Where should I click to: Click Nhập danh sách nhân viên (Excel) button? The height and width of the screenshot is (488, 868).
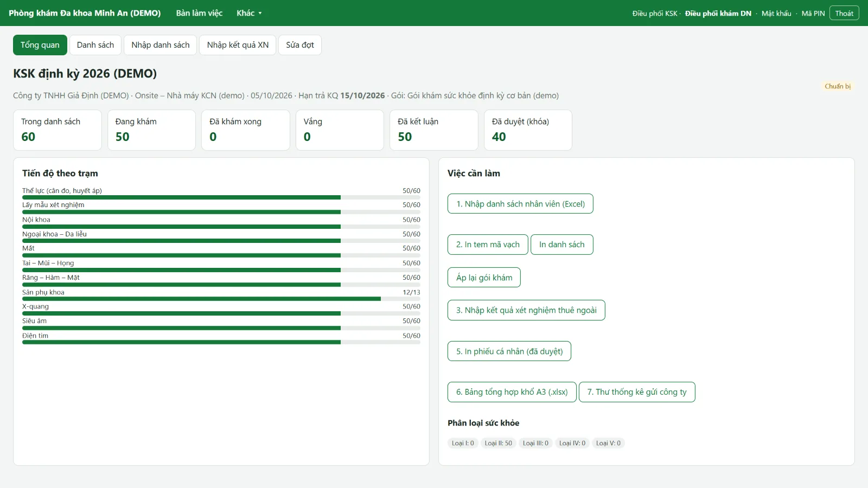[520, 204]
